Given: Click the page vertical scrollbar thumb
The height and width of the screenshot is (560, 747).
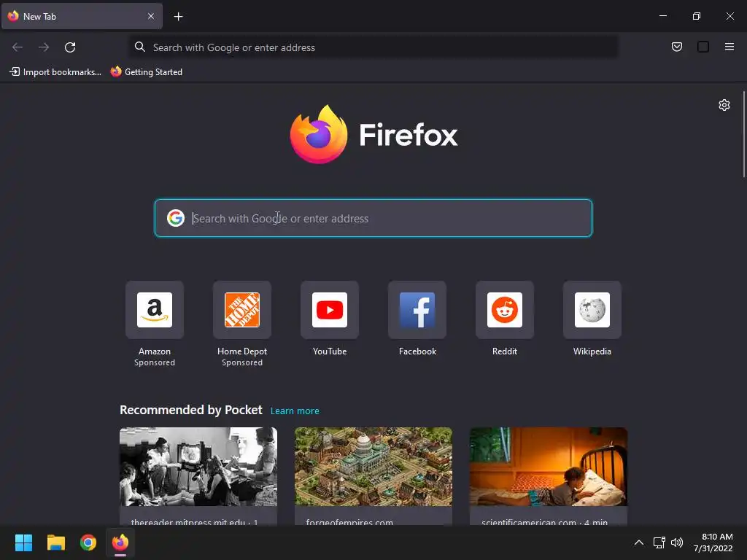Looking at the screenshot, I should (744, 134).
